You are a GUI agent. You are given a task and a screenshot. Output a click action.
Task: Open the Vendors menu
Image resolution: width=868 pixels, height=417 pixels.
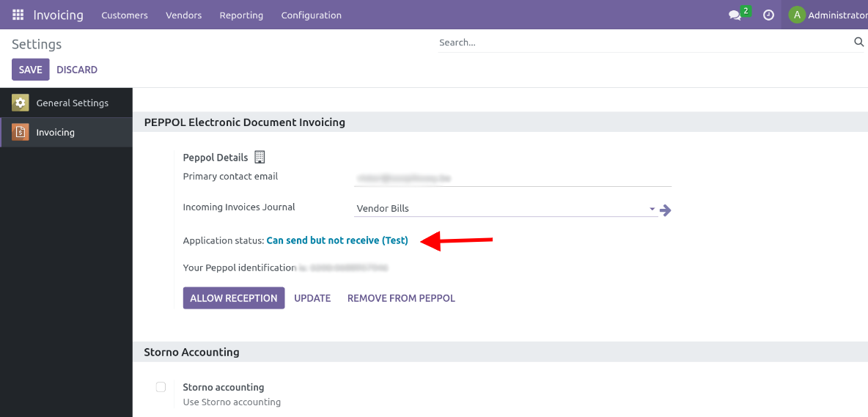click(x=183, y=15)
